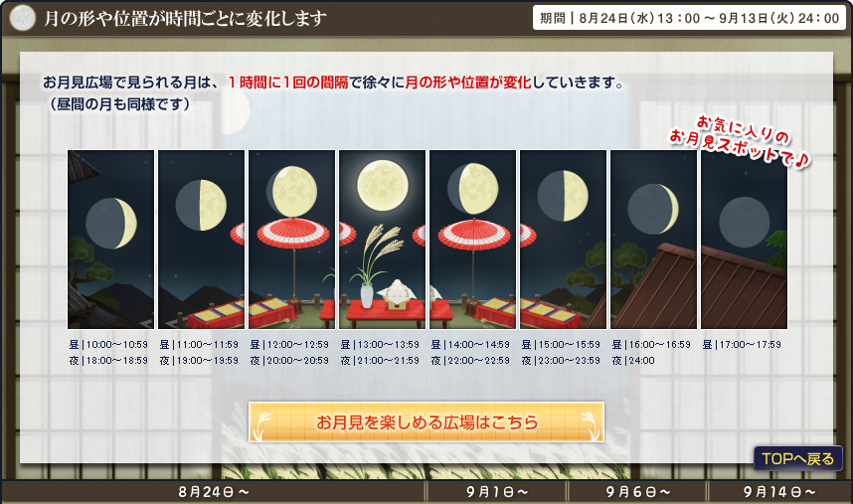Click the full moon in the 13:00~13:59 panel
853x504 pixels.
point(383,186)
